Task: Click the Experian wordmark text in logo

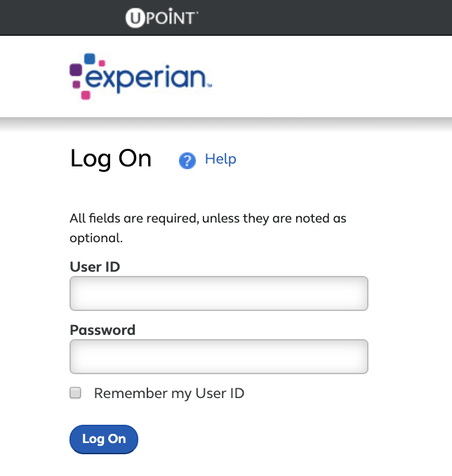Action: [x=148, y=78]
